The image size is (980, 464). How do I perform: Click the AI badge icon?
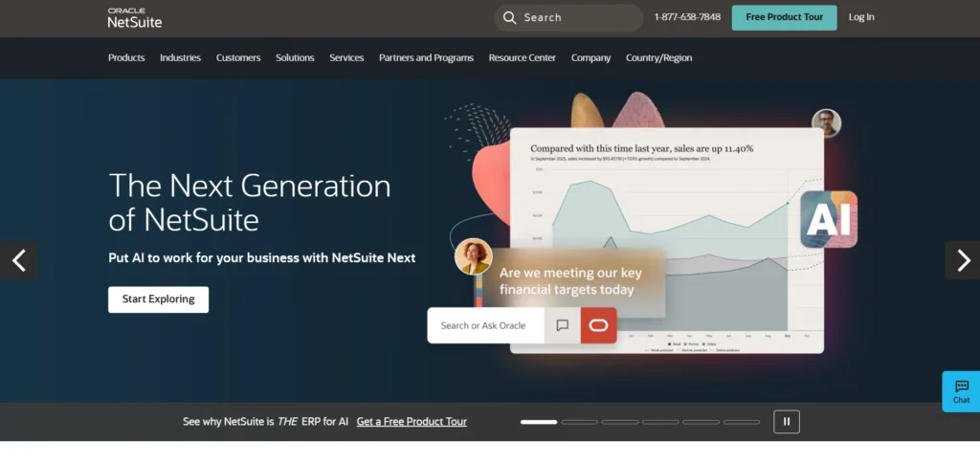pos(829,220)
